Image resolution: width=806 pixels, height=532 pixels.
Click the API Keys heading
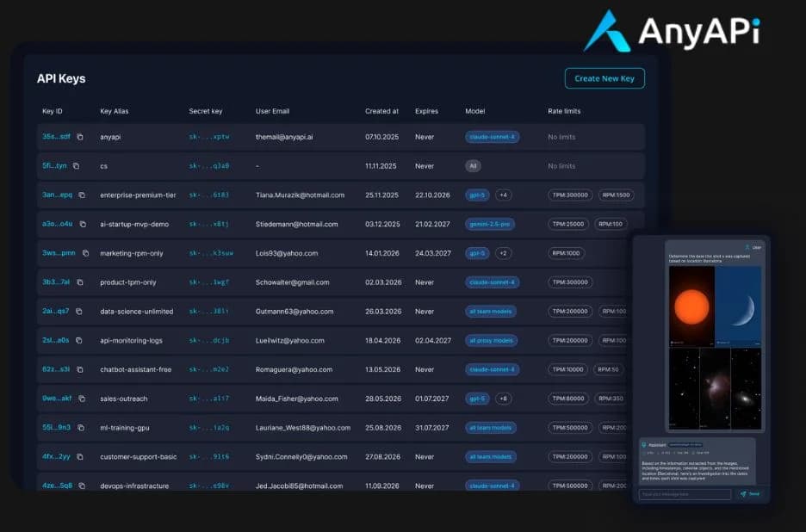click(61, 78)
